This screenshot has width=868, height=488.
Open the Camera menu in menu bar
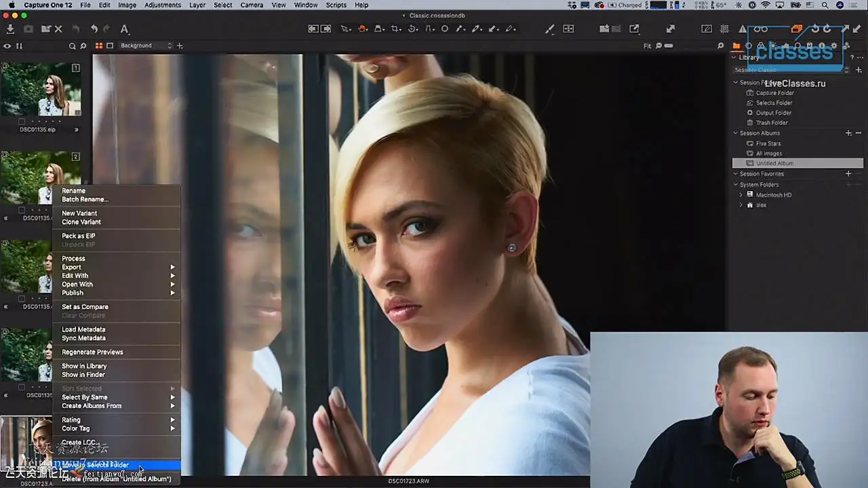252,5
